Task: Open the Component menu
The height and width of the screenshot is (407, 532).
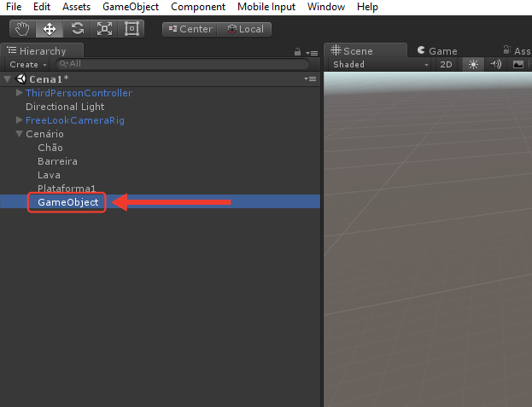Action: tap(198, 7)
